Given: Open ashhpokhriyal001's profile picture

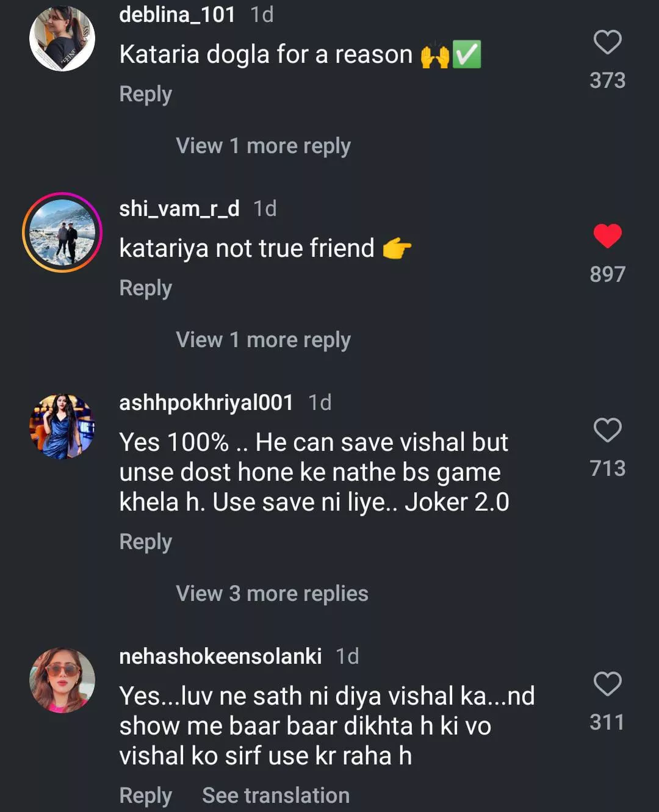Looking at the screenshot, I should pos(62,426).
